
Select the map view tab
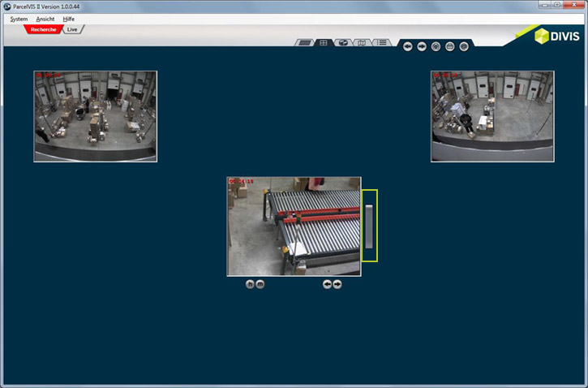tap(362, 43)
